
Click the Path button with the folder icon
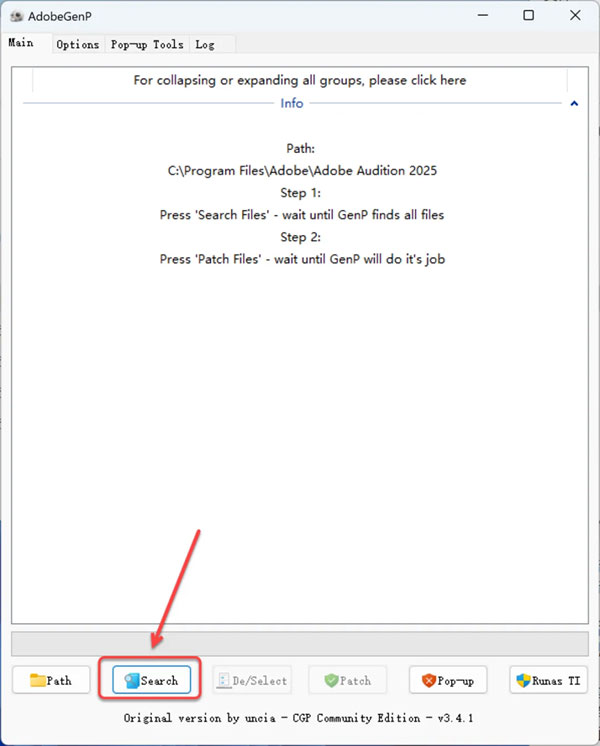[x=51, y=680]
